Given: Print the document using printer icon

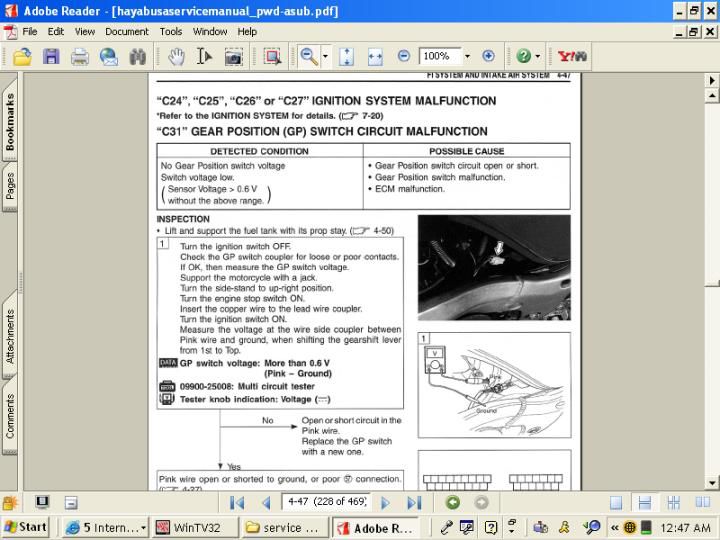Looking at the screenshot, I should (x=80, y=57).
